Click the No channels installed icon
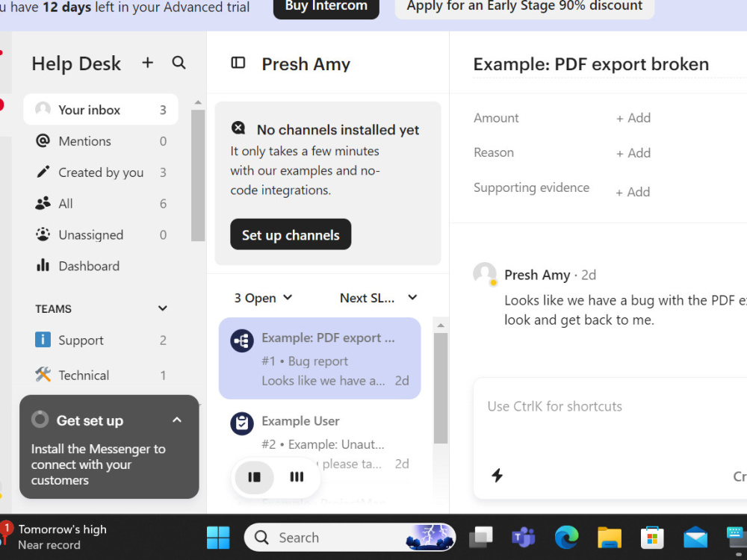 tap(238, 128)
